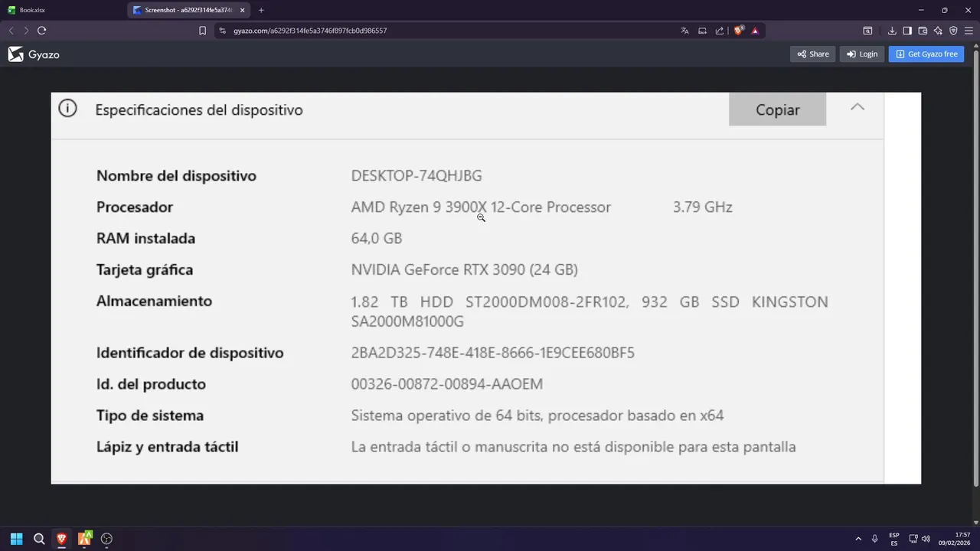Click the page vertical scrollbar

coord(975,268)
